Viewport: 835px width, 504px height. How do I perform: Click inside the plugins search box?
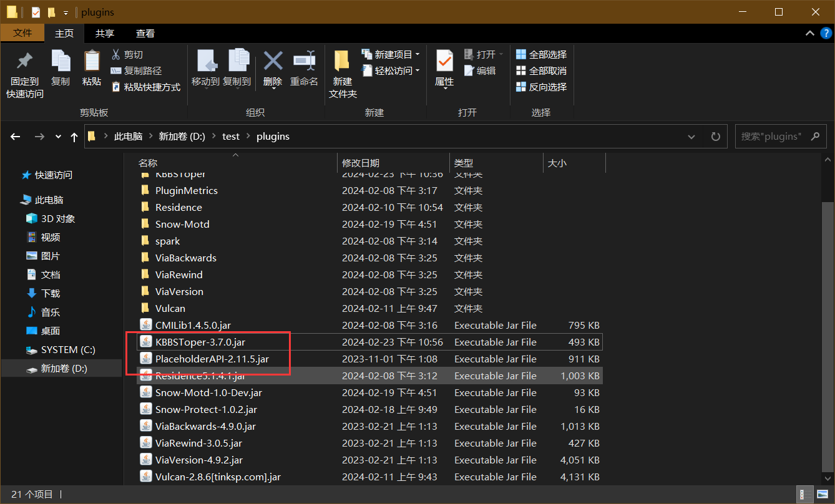pyautogui.click(x=771, y=137)
